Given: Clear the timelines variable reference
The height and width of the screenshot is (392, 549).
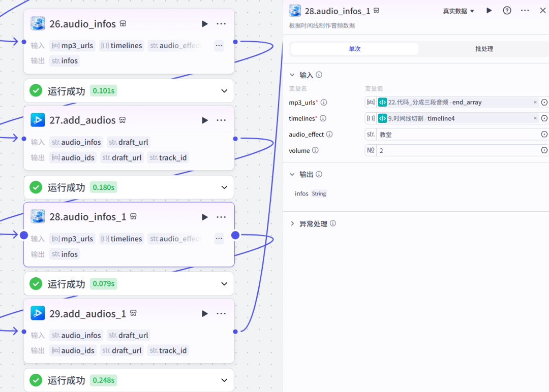Looking at the screenshot, I should [x=535, y=118].
